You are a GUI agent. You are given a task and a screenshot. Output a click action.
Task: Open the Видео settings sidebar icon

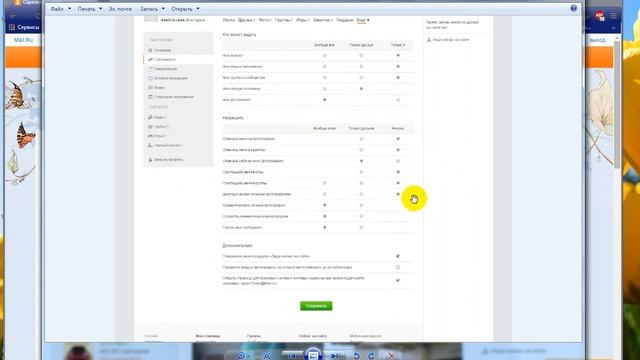(150, 87)
